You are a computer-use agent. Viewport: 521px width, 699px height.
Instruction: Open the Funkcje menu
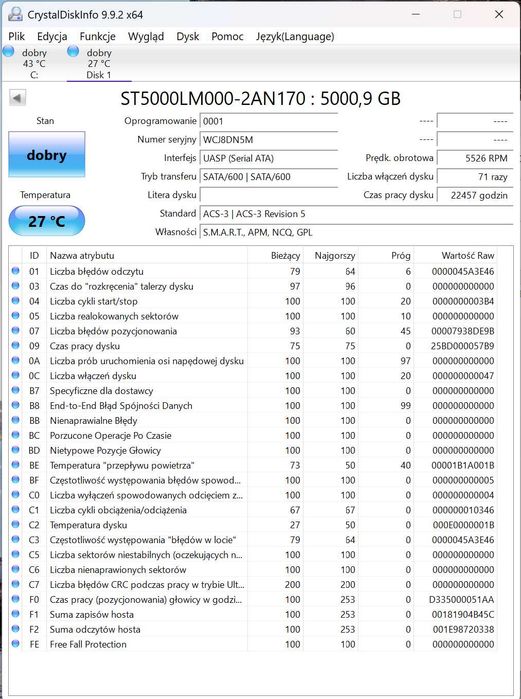click(97, 37)
